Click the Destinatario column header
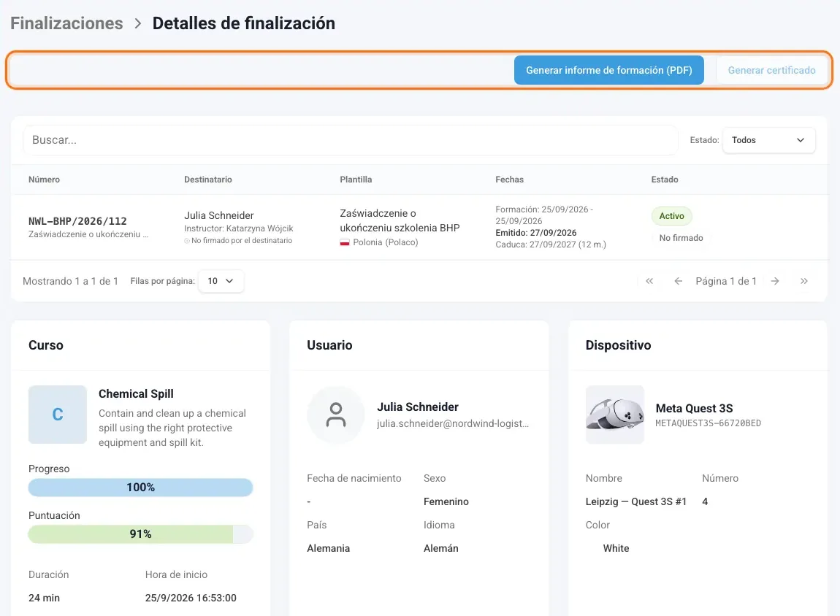 click(208, 180)
